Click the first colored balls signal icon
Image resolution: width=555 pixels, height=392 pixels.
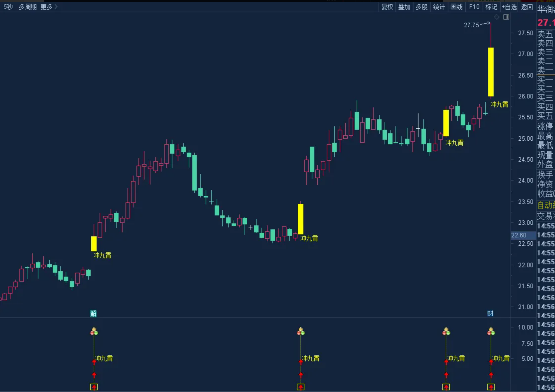(x=94, y=331)
